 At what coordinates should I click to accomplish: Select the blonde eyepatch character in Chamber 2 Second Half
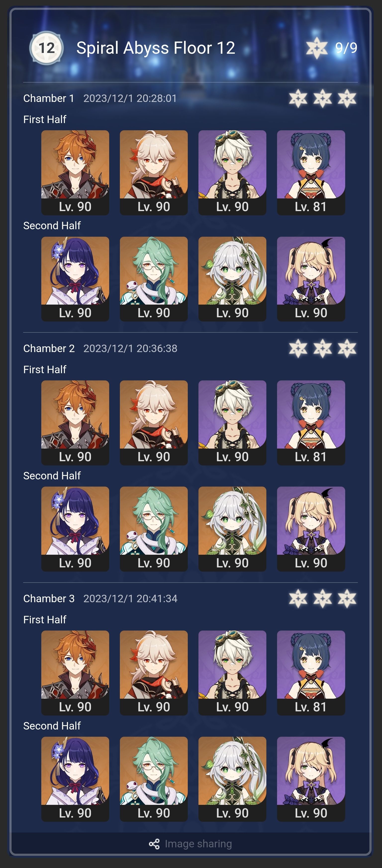pyautogui.click(x=311, y=529)
